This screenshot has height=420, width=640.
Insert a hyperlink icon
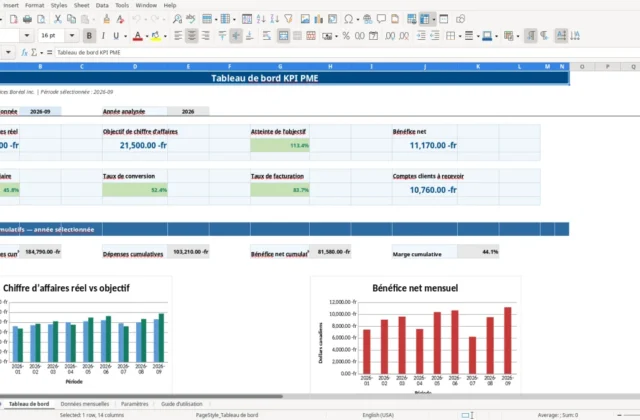[x=367, y=19]
